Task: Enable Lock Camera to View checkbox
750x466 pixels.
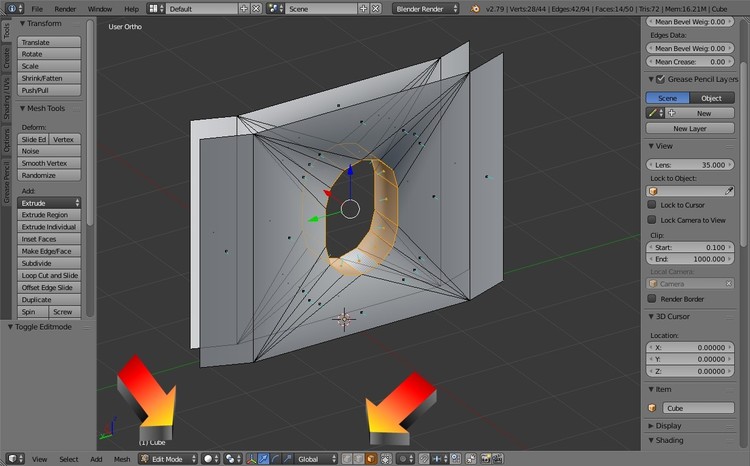Action: [652, 220]
